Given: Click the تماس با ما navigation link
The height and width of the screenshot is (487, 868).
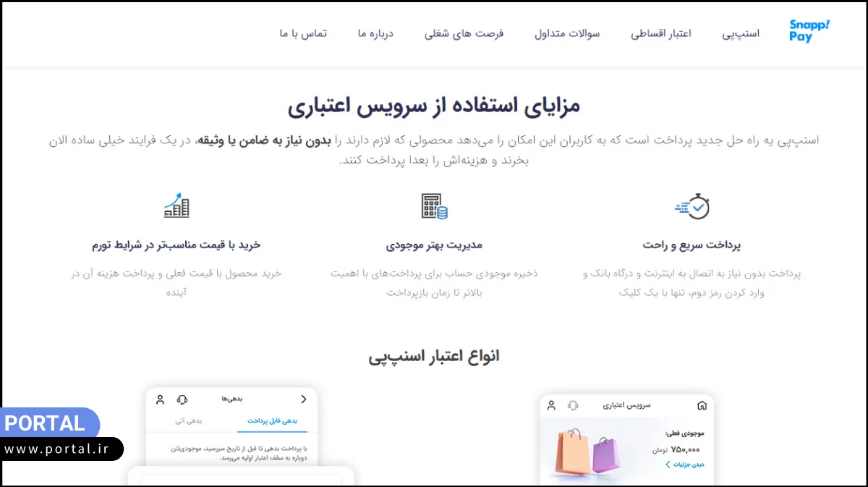Looking at the screenshot, I should 304,32.
